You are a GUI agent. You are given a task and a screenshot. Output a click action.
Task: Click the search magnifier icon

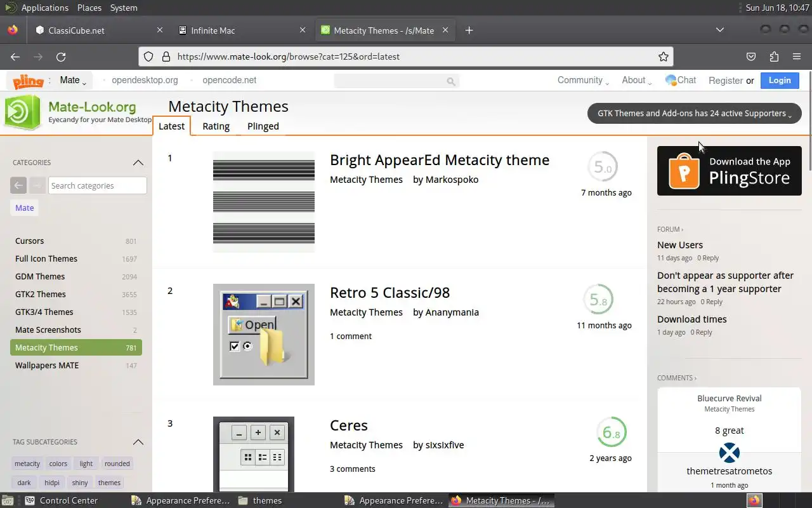tap(451, 81)
